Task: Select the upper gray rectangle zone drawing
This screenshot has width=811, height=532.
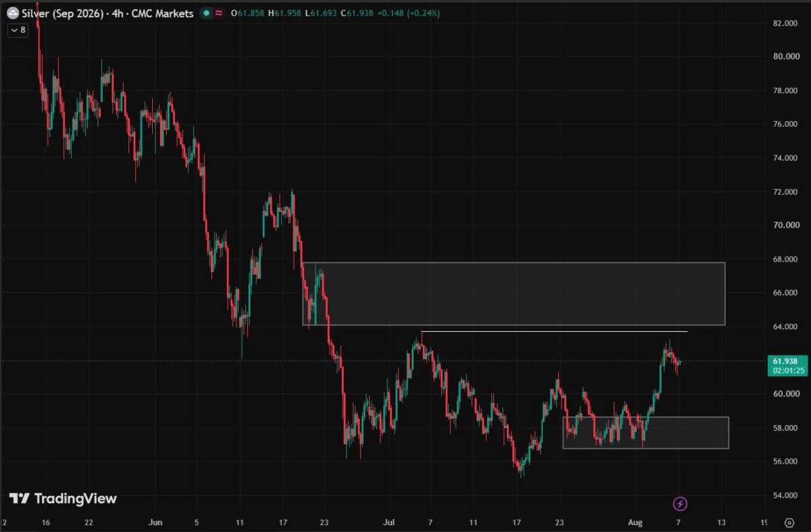Action: click(x=514, y=293)
